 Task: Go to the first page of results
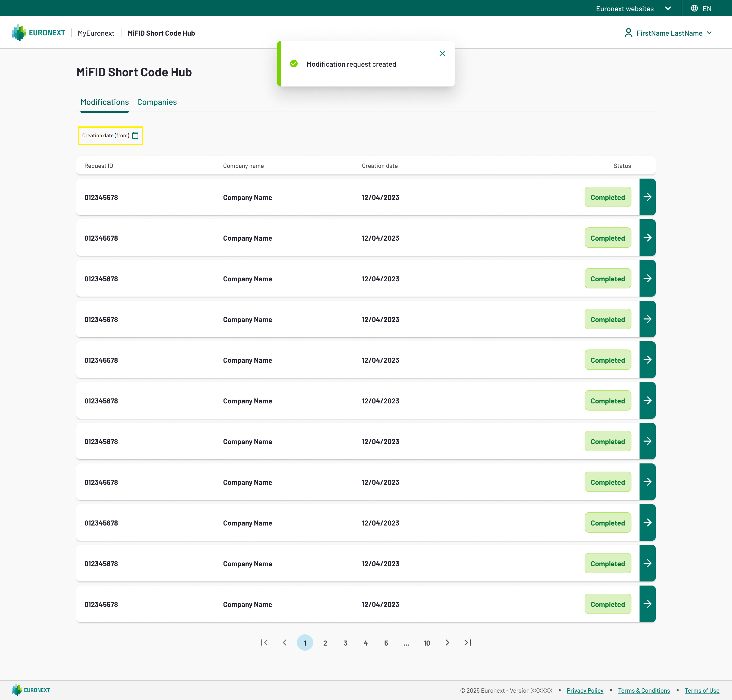pos(264,643)
